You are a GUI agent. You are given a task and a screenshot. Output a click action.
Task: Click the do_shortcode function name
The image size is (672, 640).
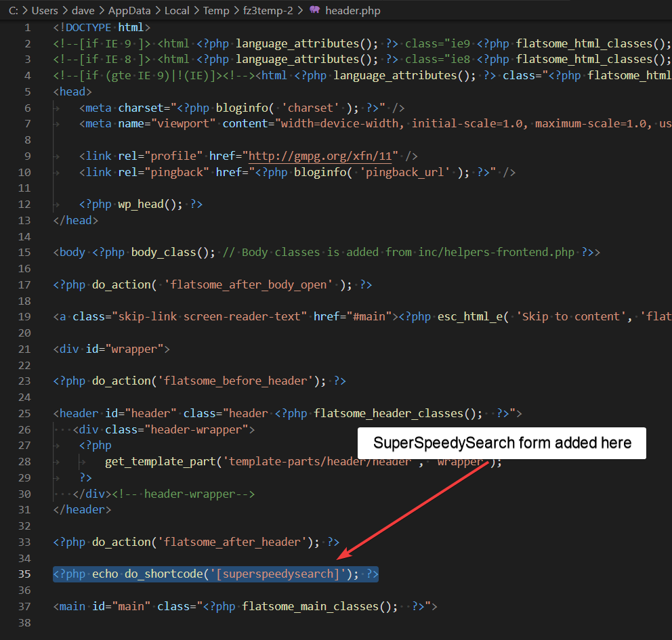point(164,574)
